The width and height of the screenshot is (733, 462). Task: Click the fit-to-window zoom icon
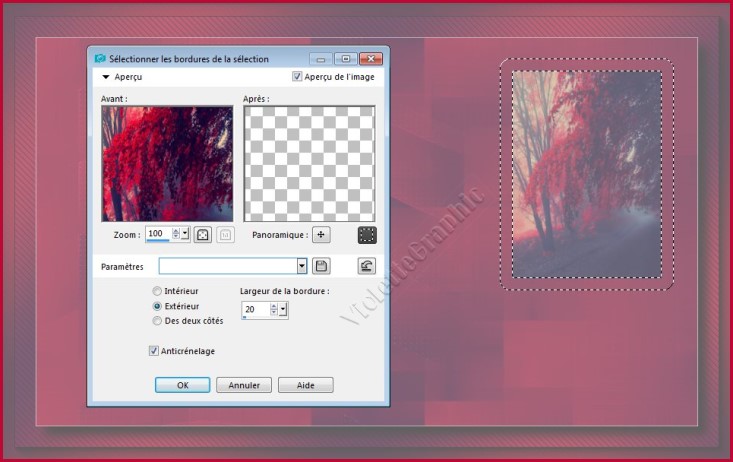(x=203, y=234)
